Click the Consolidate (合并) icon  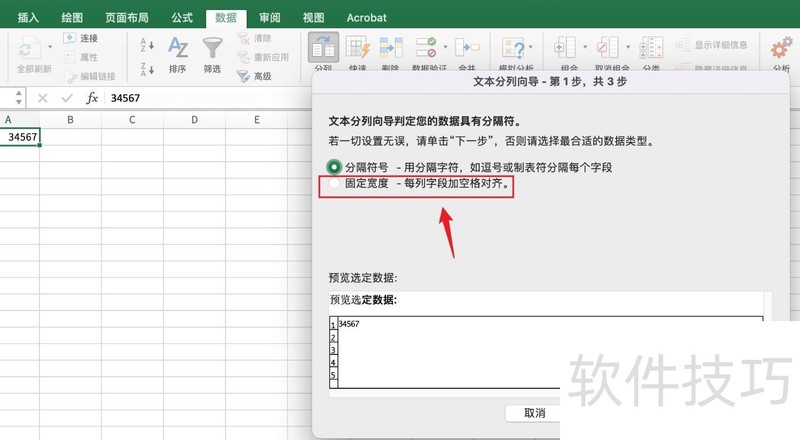[x=467, y=47]
